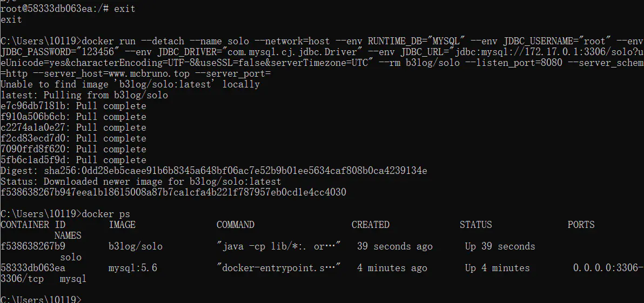Click container ID 58333db063ea in table
The width and height of the screenshot is (644, 303).
coord(33,268)
